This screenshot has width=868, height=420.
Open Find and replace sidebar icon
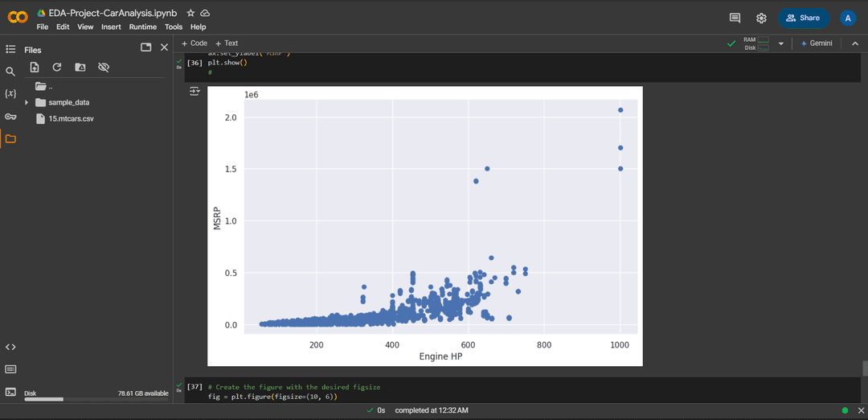(x=10, y=72)
